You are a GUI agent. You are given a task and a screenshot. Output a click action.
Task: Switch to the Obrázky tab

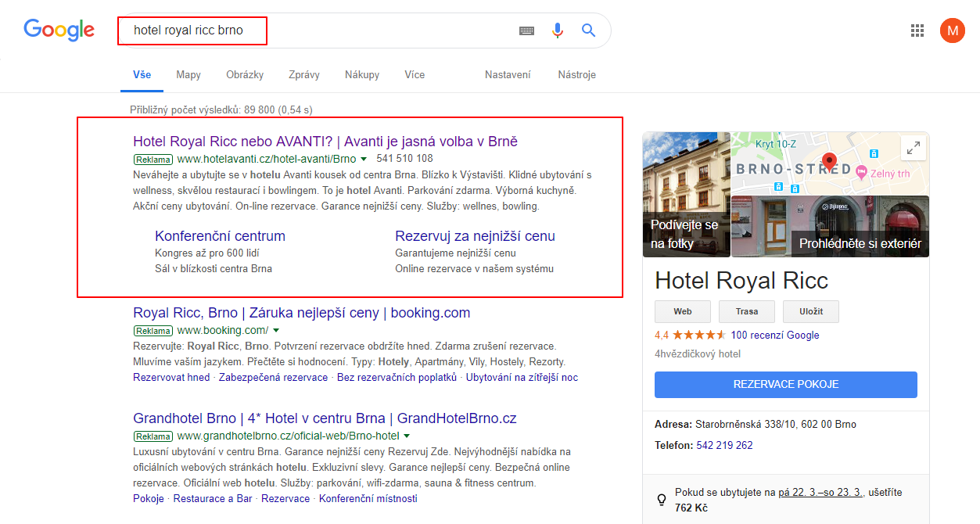[x=245, y=75]
